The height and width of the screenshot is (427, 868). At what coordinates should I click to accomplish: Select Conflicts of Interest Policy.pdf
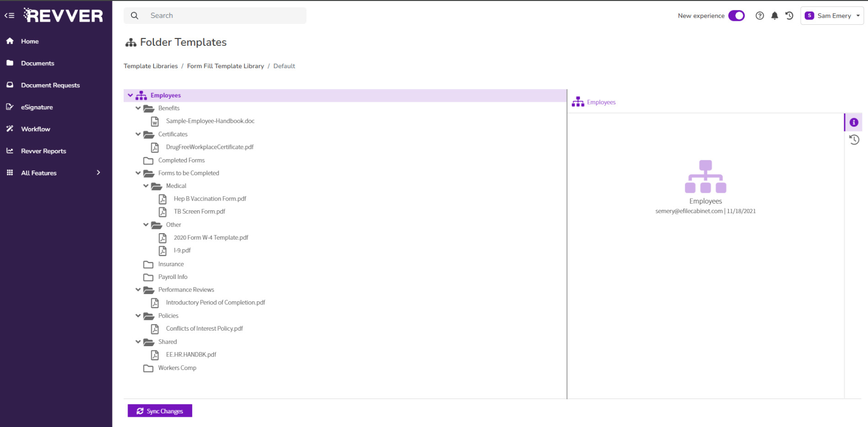pyautogui.click(x=204, y=329)
